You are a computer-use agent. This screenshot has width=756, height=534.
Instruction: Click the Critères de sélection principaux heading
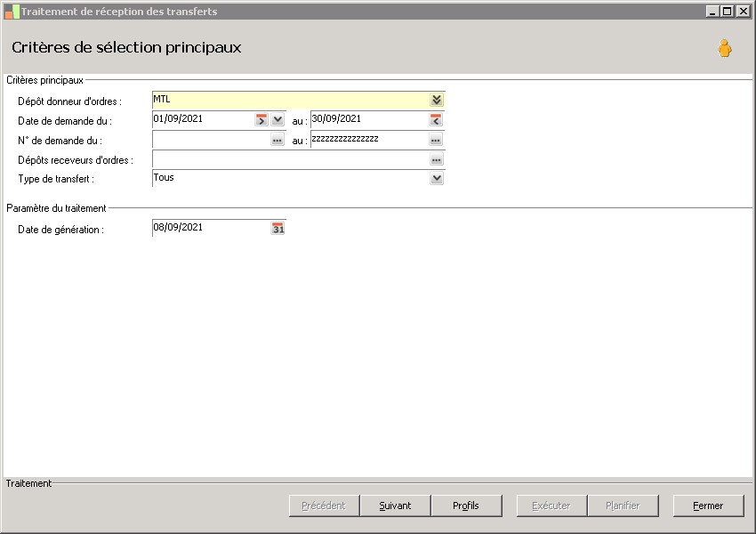click(126, 47)
